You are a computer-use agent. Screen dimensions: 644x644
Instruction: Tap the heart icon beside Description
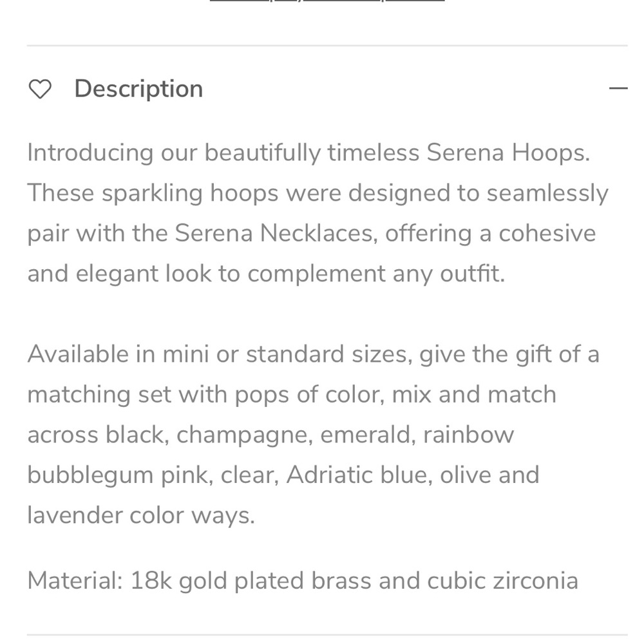click(40, 89)
